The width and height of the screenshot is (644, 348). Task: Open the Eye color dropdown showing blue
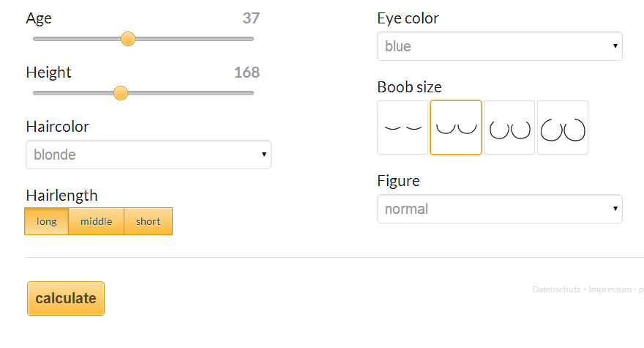(499, 46)
